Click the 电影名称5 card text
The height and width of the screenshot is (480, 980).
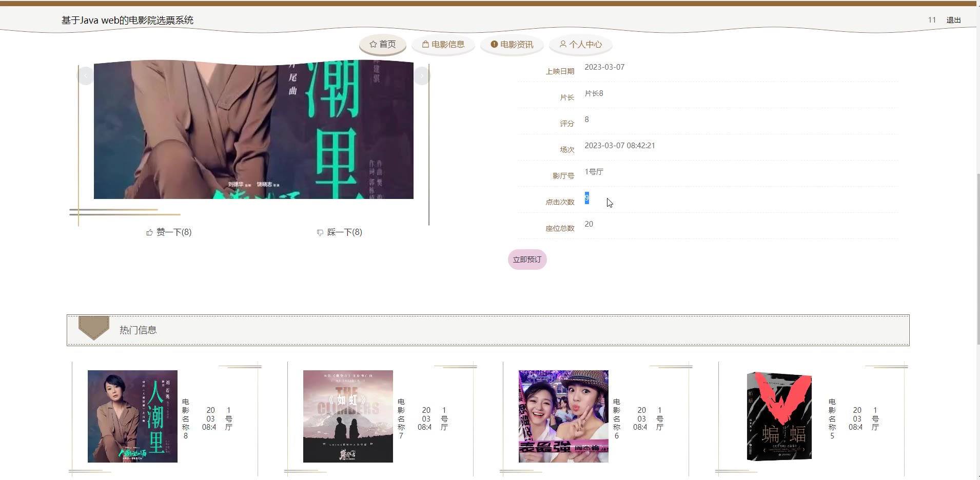click(832, 419)
